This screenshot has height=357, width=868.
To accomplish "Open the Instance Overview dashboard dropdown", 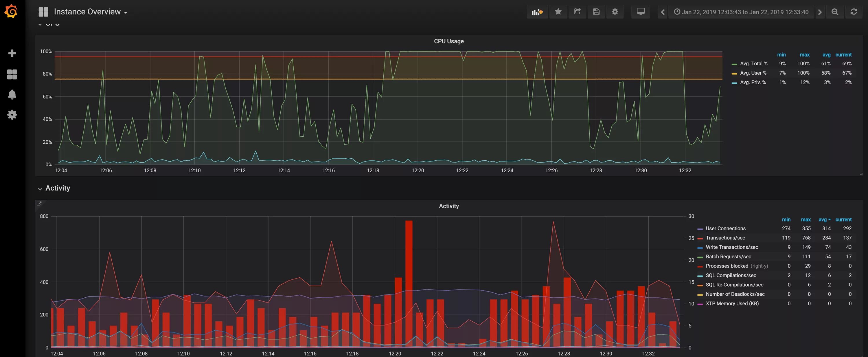I will (x=87, y=12).
